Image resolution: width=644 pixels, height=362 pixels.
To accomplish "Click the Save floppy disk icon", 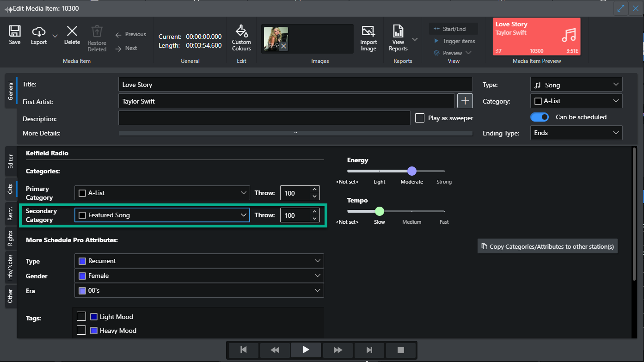I will tap(15, 31).
